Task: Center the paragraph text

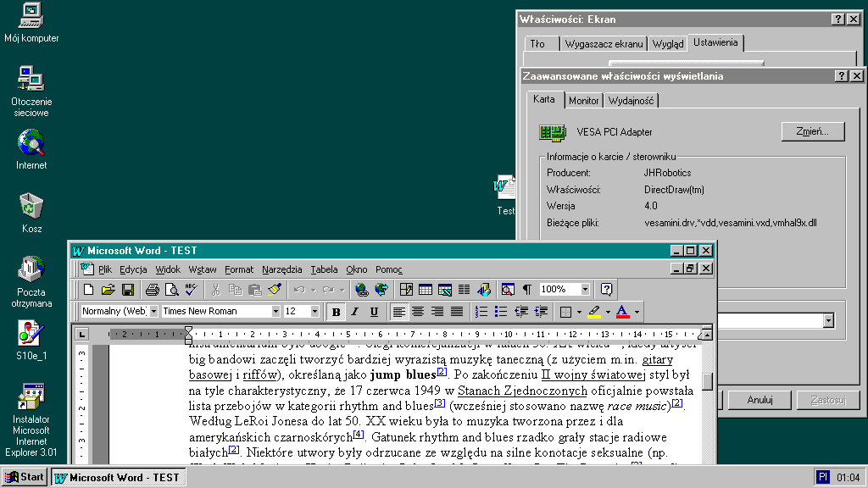Action: (x=418, y=312)
